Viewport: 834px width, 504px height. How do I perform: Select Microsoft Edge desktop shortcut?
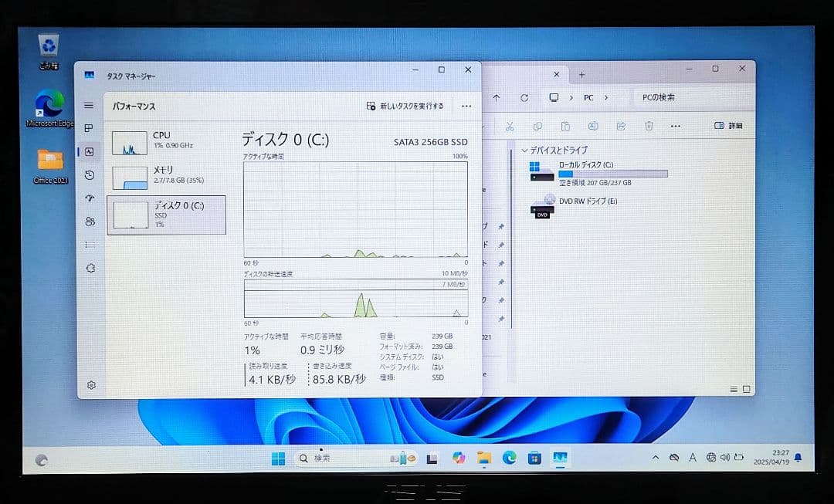coord(50,109)
